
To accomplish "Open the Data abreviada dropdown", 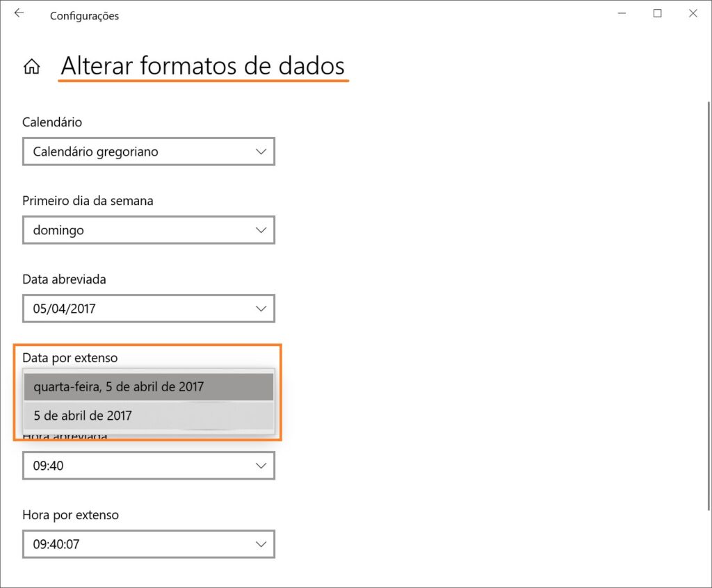I will (148, 309).
